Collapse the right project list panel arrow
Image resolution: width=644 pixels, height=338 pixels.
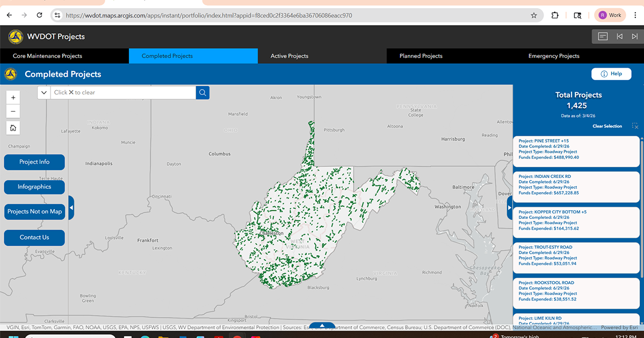(x=510, y=208)
